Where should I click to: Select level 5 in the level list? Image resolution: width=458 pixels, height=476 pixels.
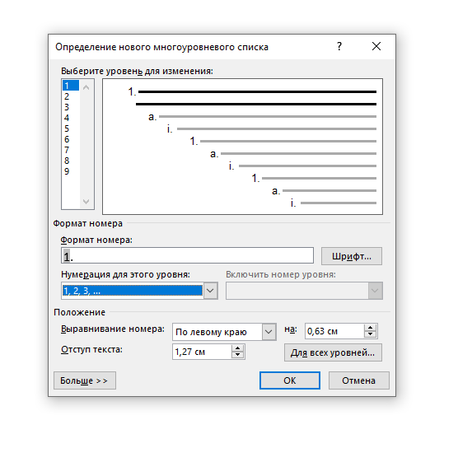[x=71, y=128]
